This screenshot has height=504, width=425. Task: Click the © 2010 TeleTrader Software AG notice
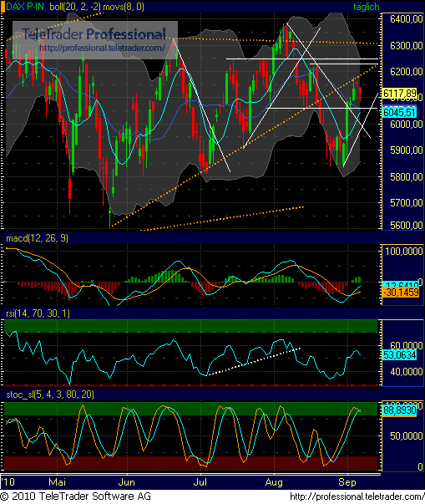pyautogui.click(x=75, y=496)
